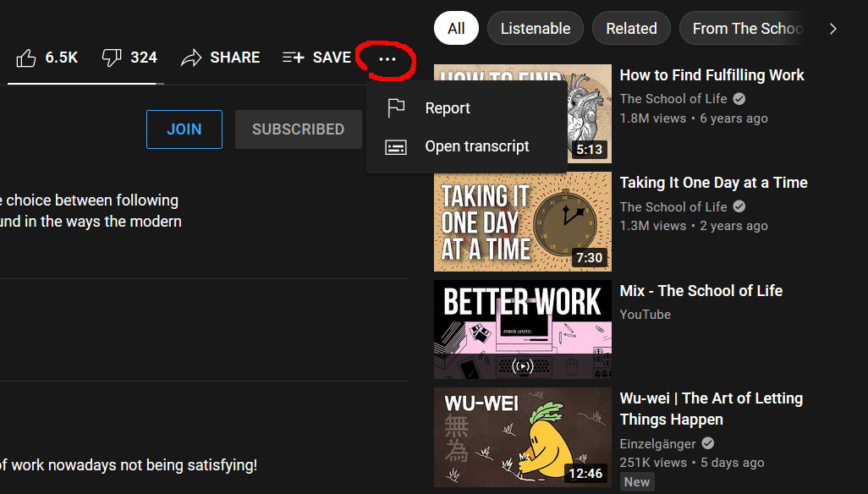Screen dimensions: 868x494
Task: Select the All filter chip
Action: pyautogui.click(x=456, y=29)
